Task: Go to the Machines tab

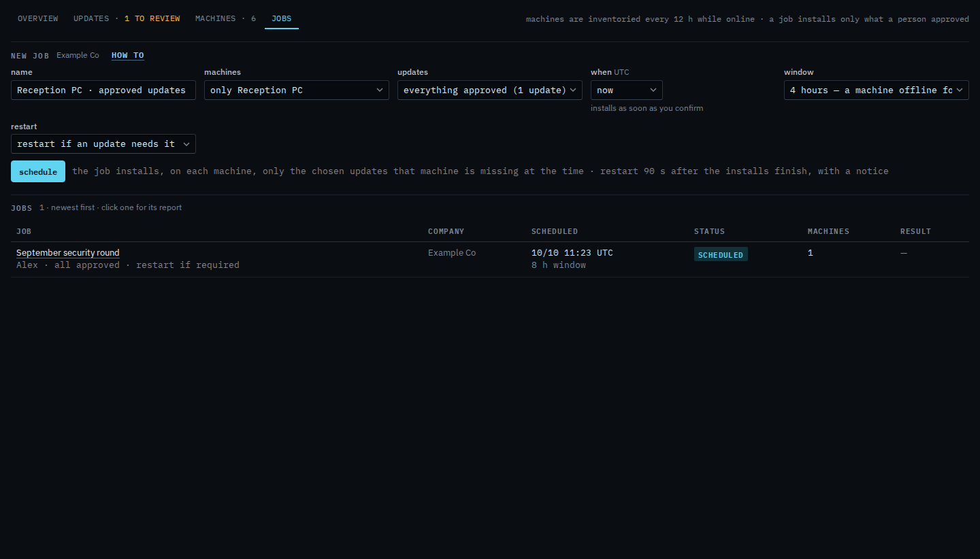Action: tap(226, 18)
